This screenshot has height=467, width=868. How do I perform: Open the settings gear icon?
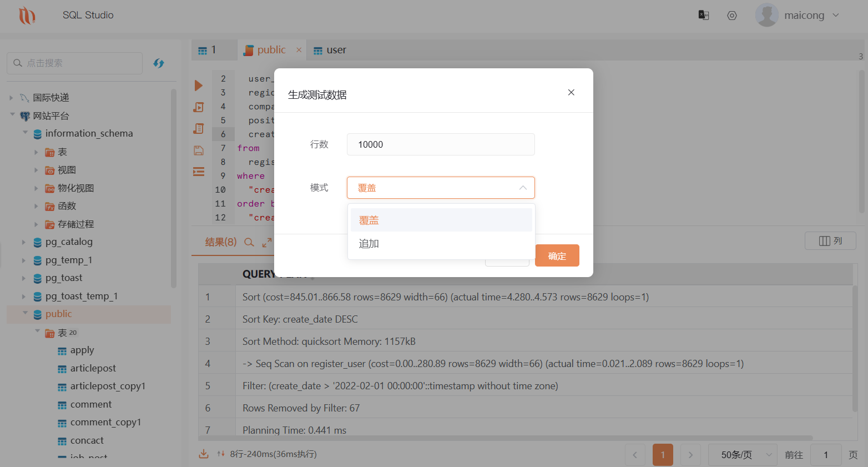click(x=732, y=16)
